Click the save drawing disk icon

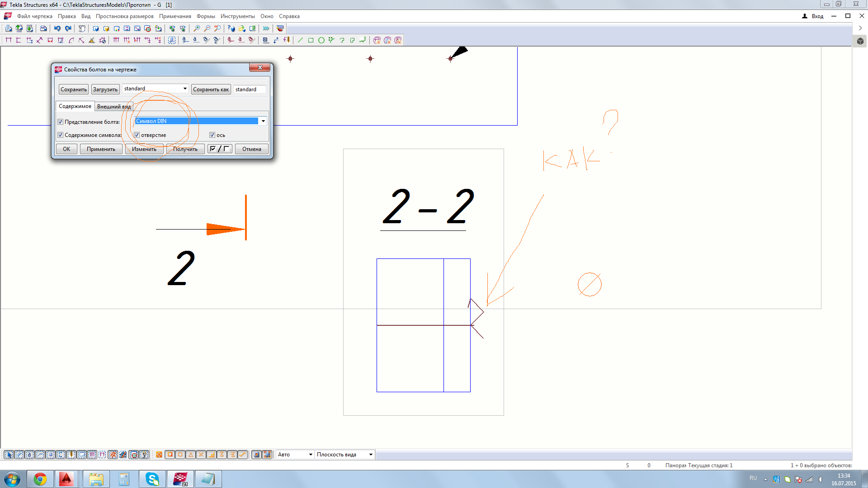point(43,28)
